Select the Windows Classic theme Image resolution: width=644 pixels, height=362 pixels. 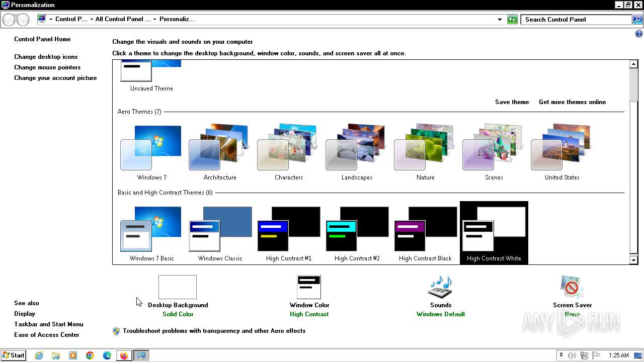220,232
